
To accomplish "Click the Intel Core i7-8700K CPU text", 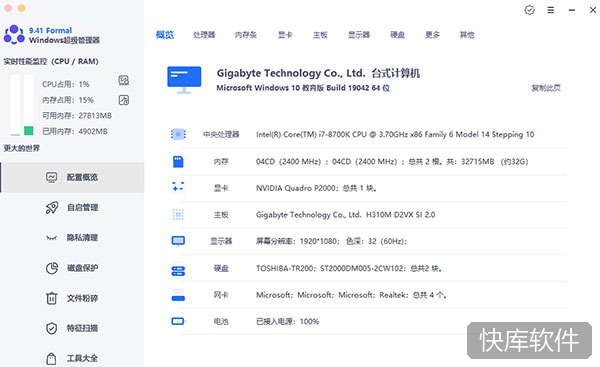I will click(395, 134).
